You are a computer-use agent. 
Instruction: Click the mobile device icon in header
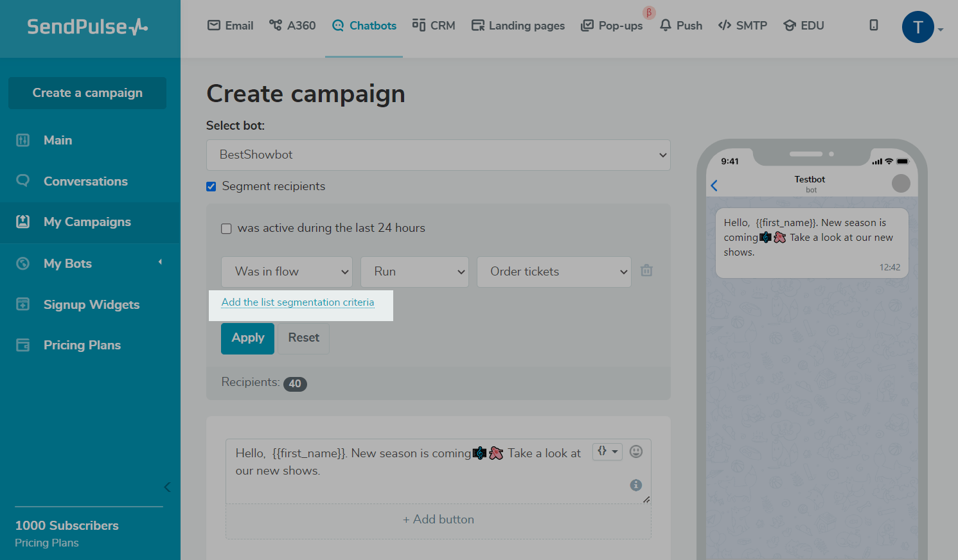click(x=874, y=25)
